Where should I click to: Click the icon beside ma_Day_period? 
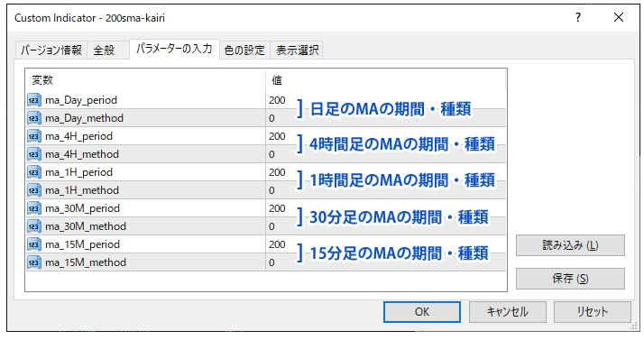34,100
